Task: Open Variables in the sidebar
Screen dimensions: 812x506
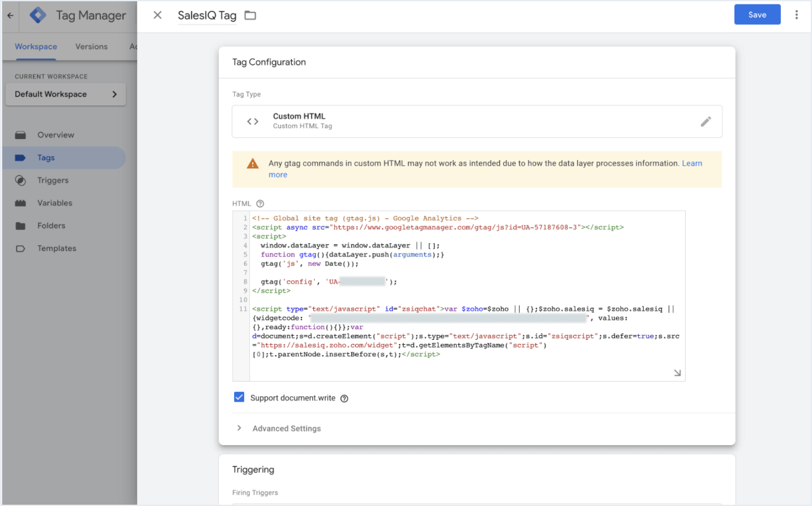Action: coord(63,203)
